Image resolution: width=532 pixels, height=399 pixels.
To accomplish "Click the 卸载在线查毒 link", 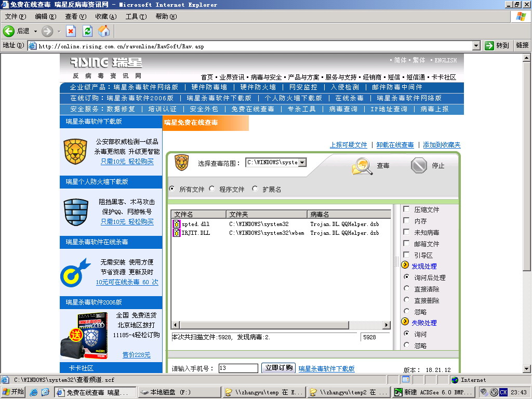I will (x=395, y=145).
